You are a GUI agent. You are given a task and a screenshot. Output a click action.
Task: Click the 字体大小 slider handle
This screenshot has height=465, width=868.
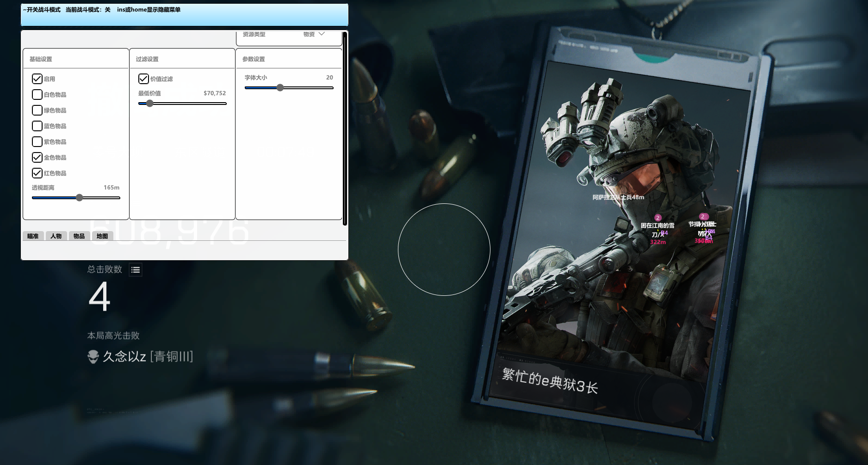point(280,88)
